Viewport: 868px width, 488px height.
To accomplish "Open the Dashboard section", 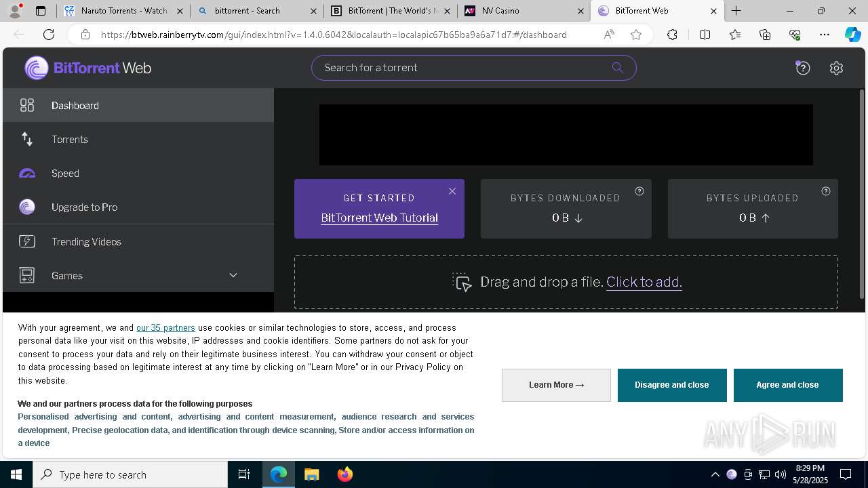I will click(x=138, y=105).
